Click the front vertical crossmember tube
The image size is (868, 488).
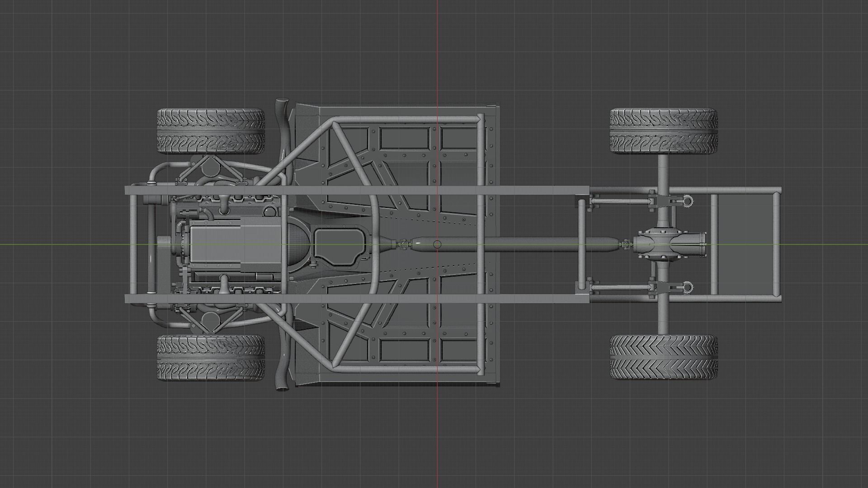click(x=134, y=244)
